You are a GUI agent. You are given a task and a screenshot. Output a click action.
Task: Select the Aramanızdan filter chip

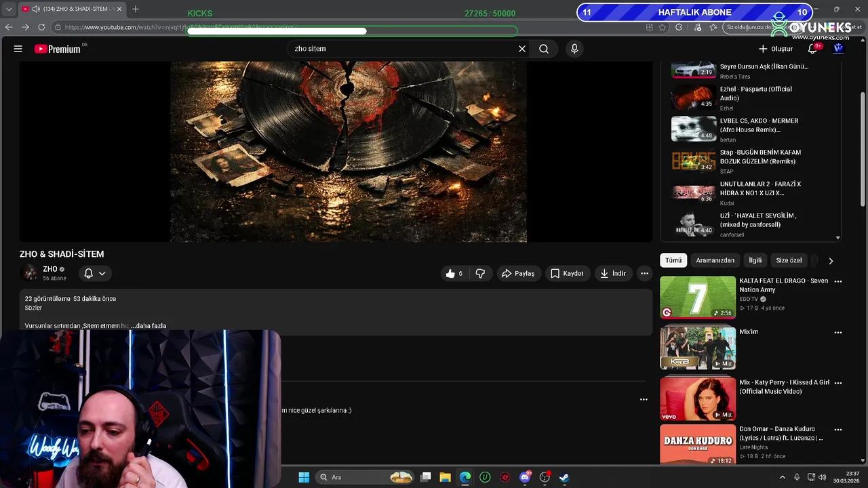point(715,260)
